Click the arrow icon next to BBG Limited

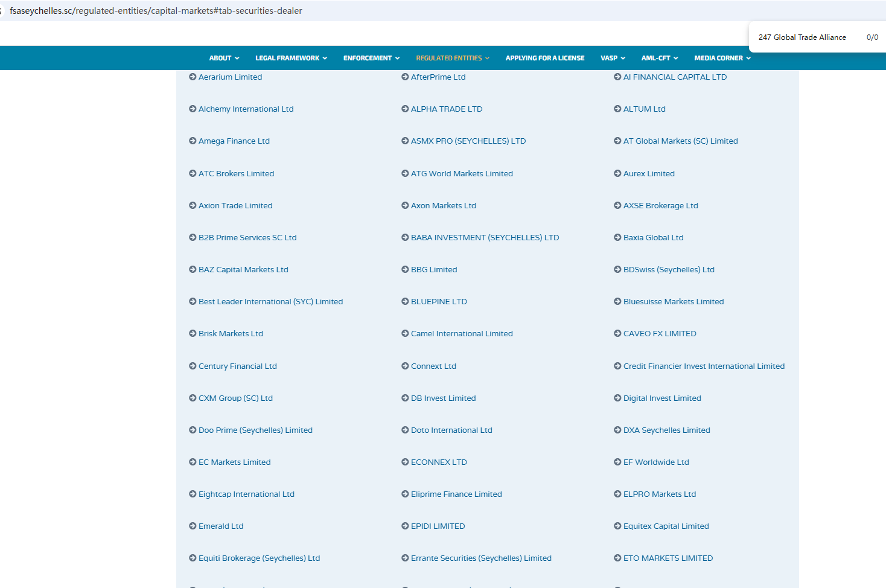tap(405, 269)
